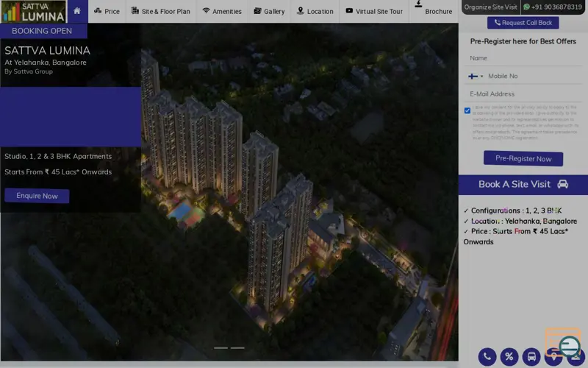Go to the Home icon tab

(x=77, y=11)
